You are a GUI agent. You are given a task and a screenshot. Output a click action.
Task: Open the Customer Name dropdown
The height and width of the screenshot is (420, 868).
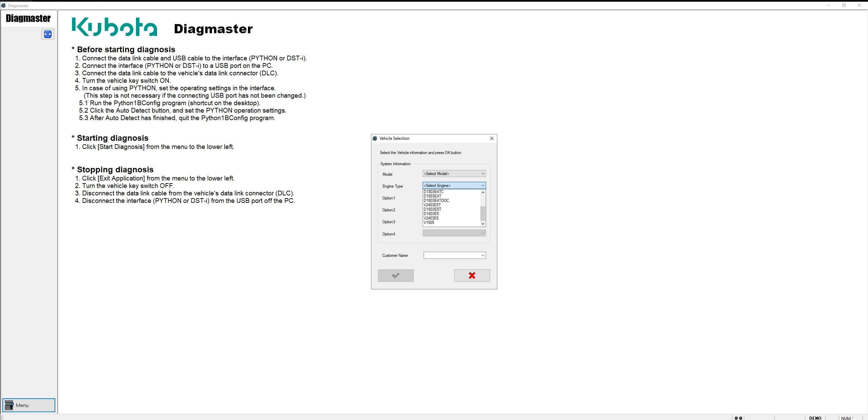point(455,255)
